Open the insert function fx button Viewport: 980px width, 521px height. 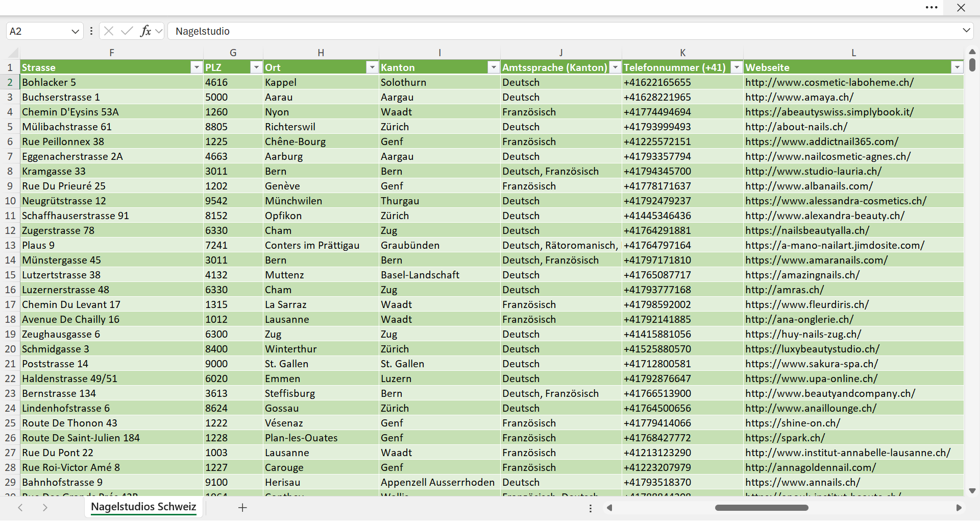[145, 31]
